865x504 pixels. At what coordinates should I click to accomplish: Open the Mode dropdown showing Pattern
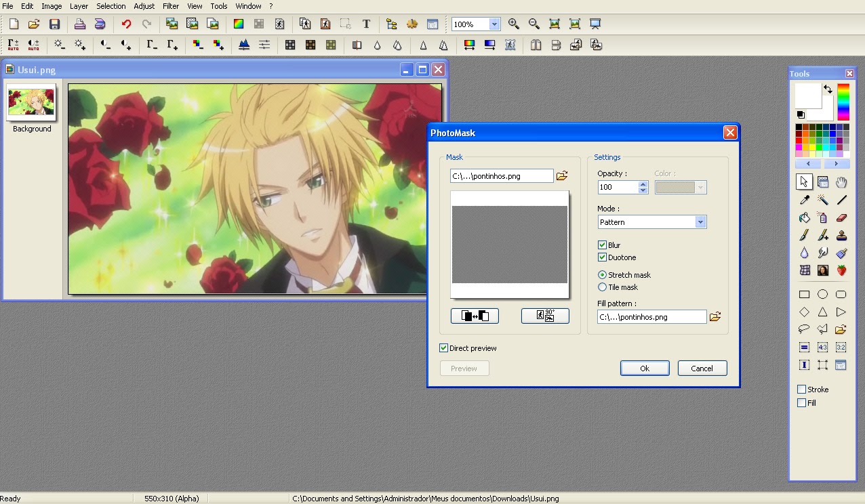point(700,222)
